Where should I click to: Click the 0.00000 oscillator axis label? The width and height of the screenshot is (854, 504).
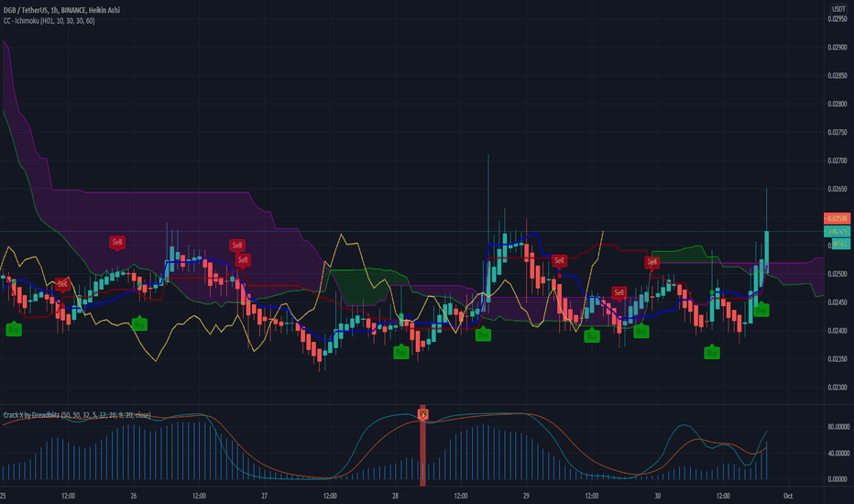838,479
